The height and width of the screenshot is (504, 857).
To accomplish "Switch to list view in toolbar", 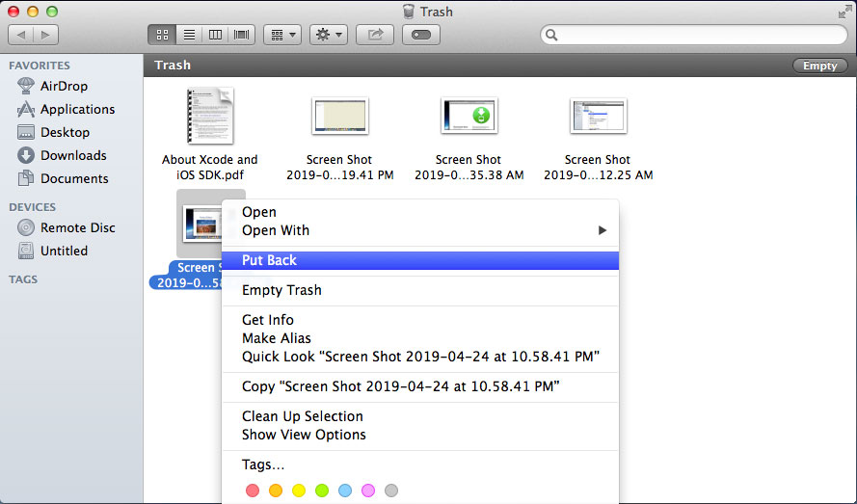I will pos(189,35).
